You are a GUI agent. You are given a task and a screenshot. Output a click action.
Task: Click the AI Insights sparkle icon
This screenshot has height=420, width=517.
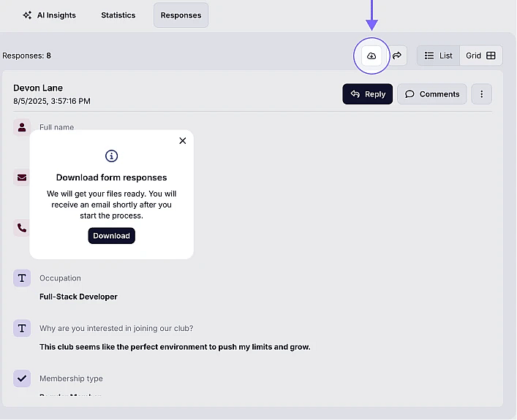(x=27, y=15)
